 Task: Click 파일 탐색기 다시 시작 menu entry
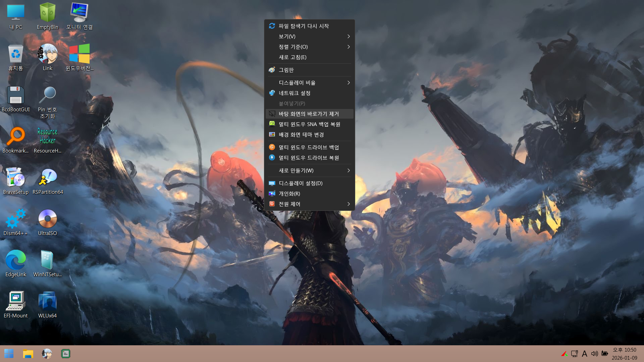(304, 26)
